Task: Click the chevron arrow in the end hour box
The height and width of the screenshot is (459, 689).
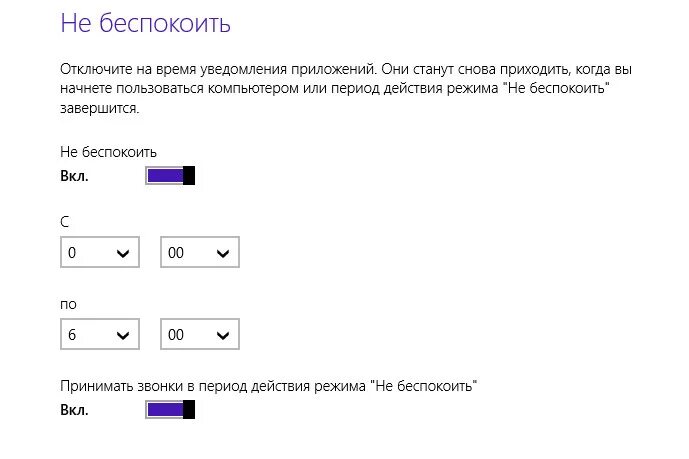Action: (x=123, y=335)
